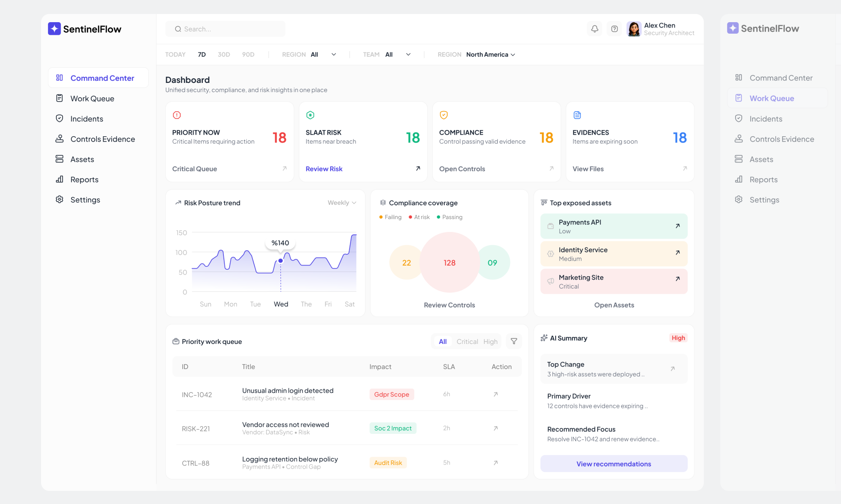Click the notifications bell icon
This screenshot has height=504, width=841.
tap(594, 29)
